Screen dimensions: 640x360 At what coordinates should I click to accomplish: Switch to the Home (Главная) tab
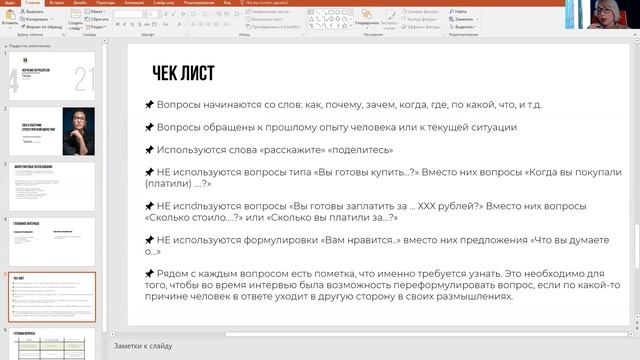(32, 2)
